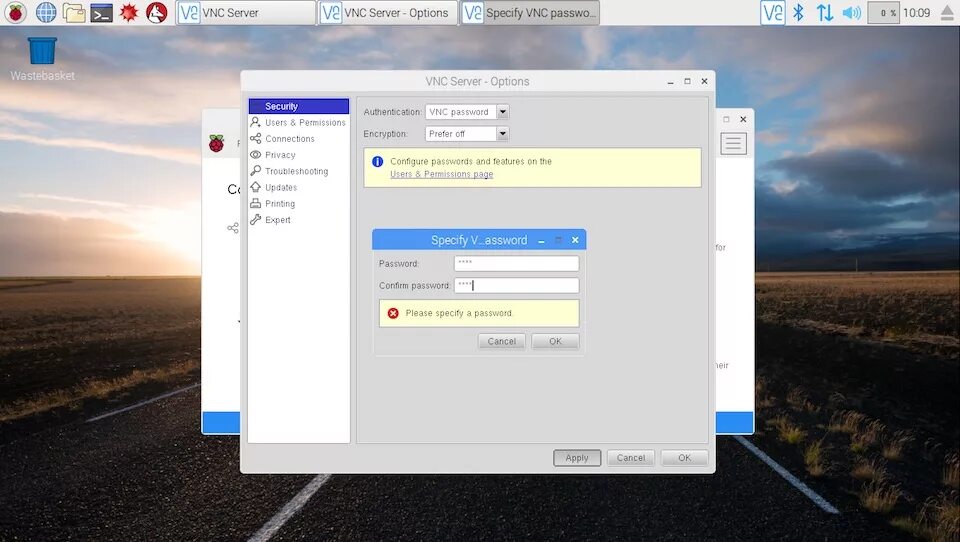
Task: Close the Specify VNC password dialog
Action: tap(575, 240)
